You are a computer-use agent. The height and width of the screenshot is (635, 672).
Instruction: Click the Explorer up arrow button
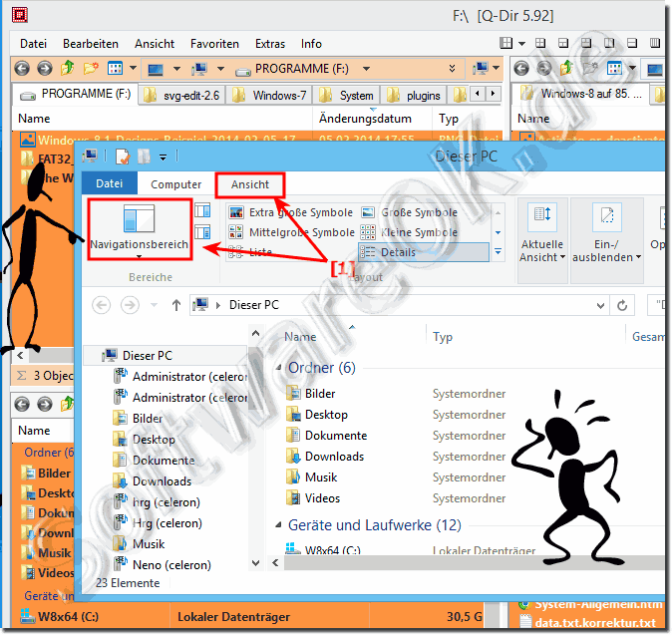tap(176, 305)
